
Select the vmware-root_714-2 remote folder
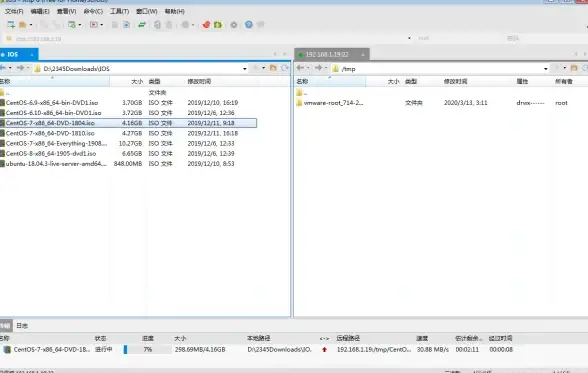point(333,103)
